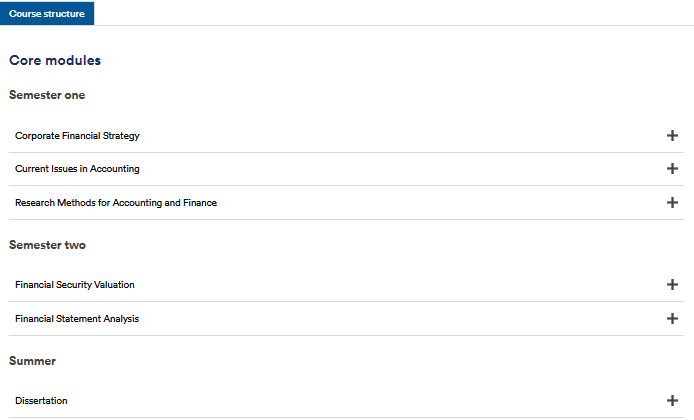
Task: Open the Research Methods for Accounting and Finance title
Action: point(116,202)
